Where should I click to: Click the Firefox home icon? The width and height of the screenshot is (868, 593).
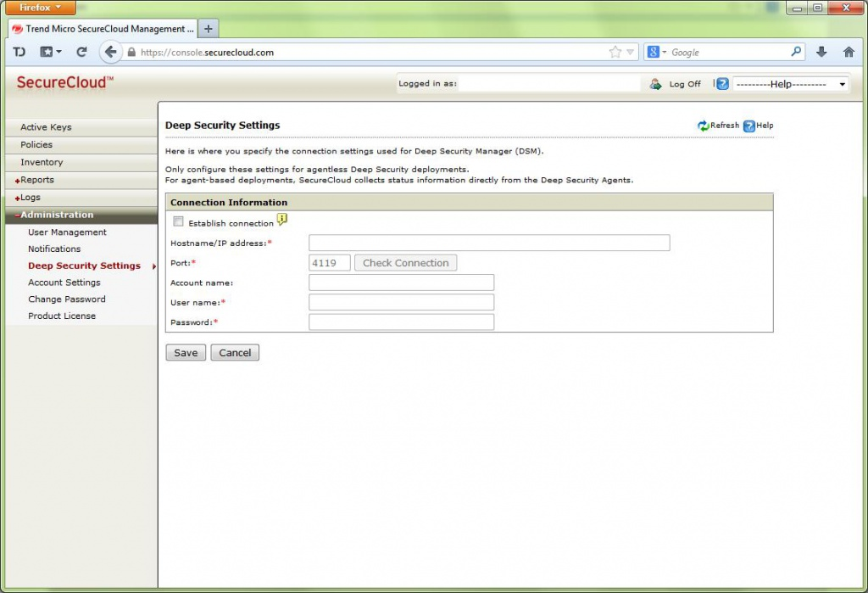[849, 52]
